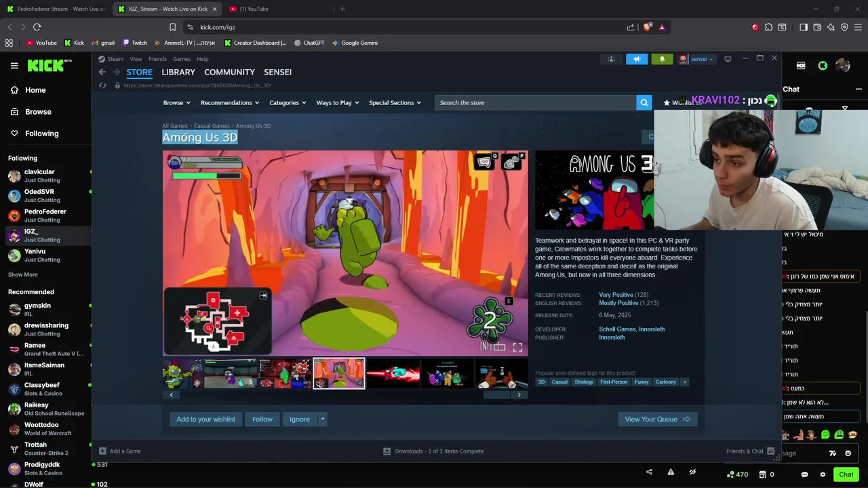
Task: Toggle the crossed-eye hide icon under stream
Action: point(692,472)
